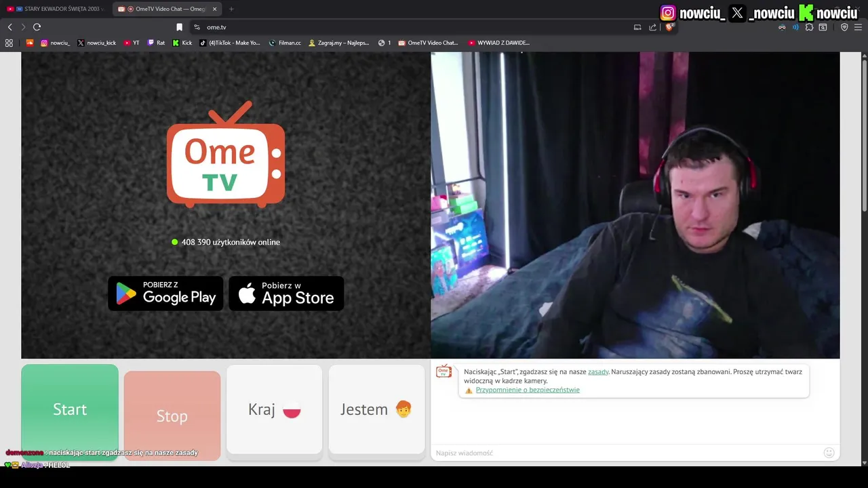The image size is (868, 488).
Task: Open the Zagraj.my bookmark
Action: click(339, 43)
